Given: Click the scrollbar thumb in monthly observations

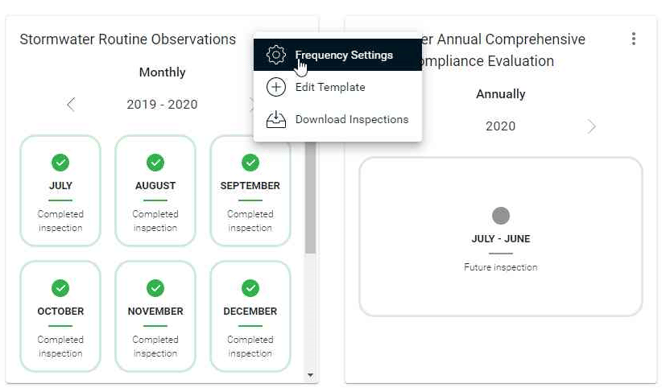Looking at the screenshot, I should click(310, 197).
